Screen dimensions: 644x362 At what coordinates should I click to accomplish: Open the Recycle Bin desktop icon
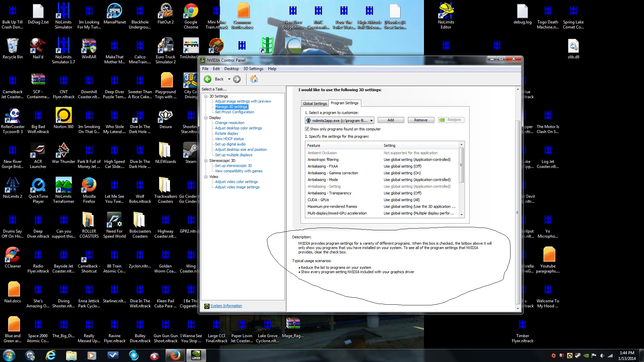click(13, 49)
